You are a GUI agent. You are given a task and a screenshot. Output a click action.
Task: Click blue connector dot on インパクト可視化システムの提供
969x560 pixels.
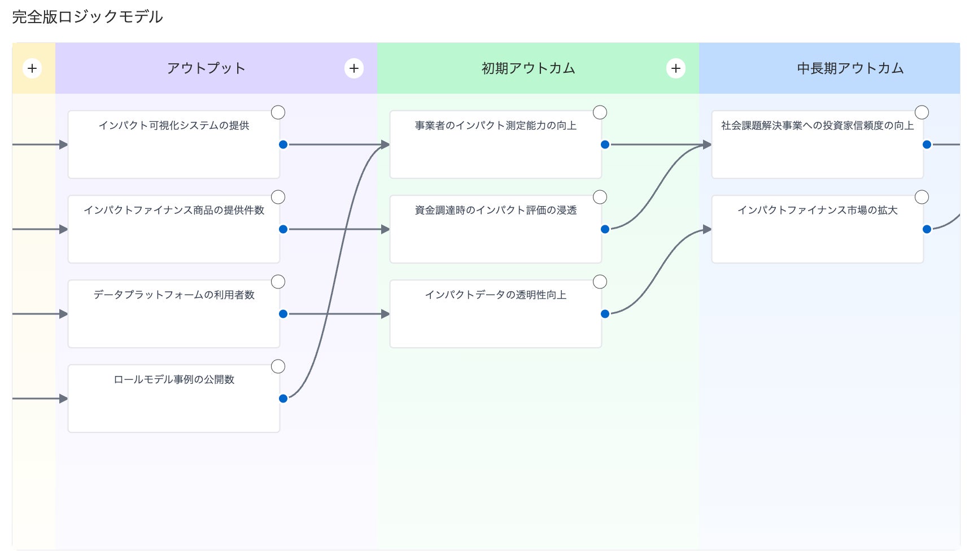pyautogui.click(x=283, y=145)
